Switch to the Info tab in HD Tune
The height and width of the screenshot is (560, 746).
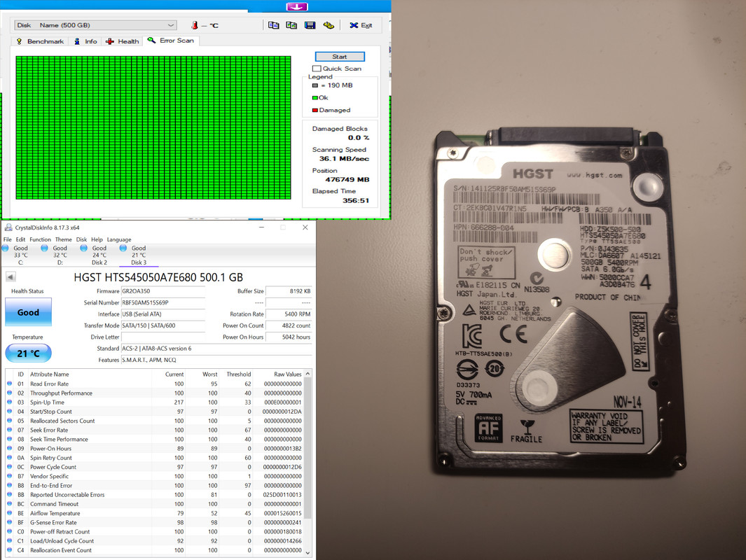[x=85, y=41]
